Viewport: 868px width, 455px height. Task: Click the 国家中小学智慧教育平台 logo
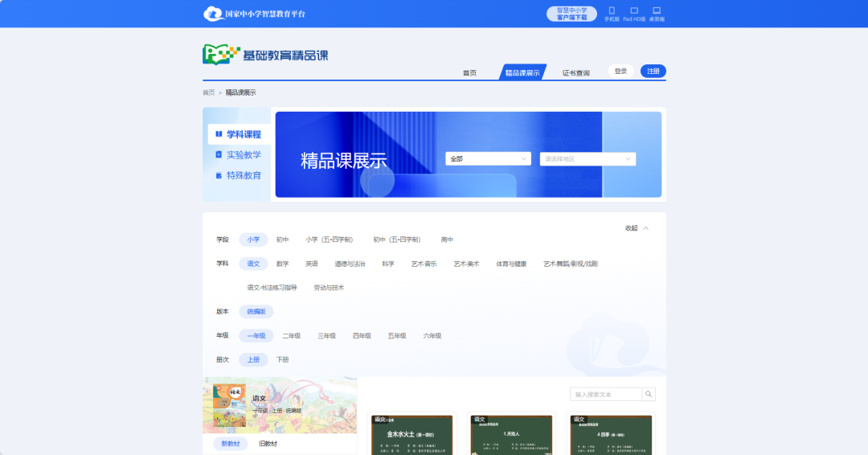click(254, 14)
